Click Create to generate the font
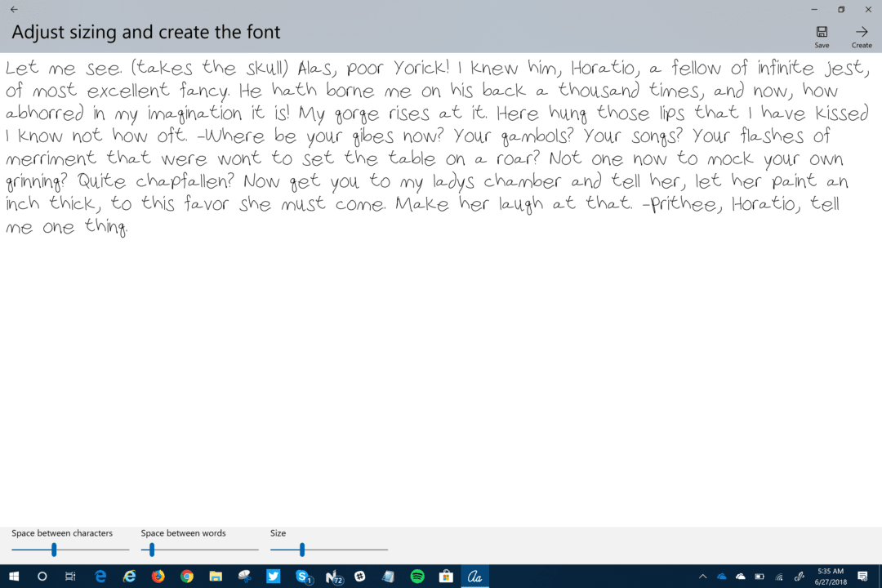This screenshot has height=588, width=882. 861,32
